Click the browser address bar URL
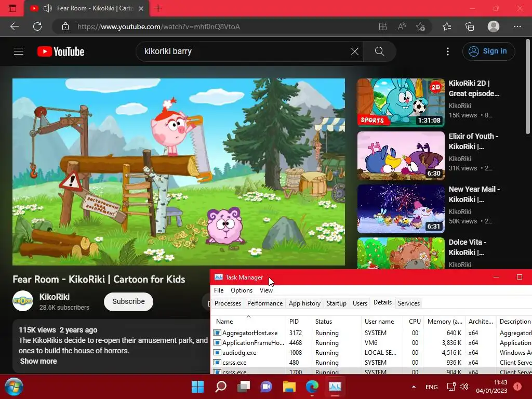 pyautogui.click(x=158, y=26)
